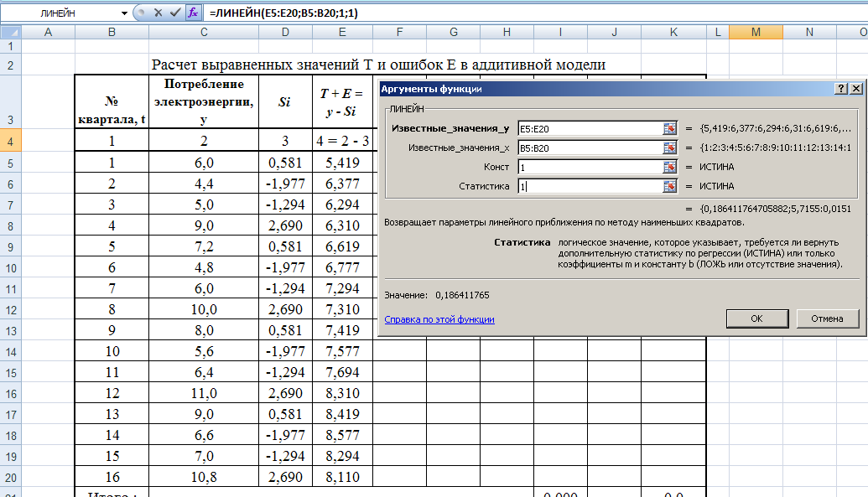Click the fx insert function icon
Screen dimensions: 868x497
pos(193,13)
